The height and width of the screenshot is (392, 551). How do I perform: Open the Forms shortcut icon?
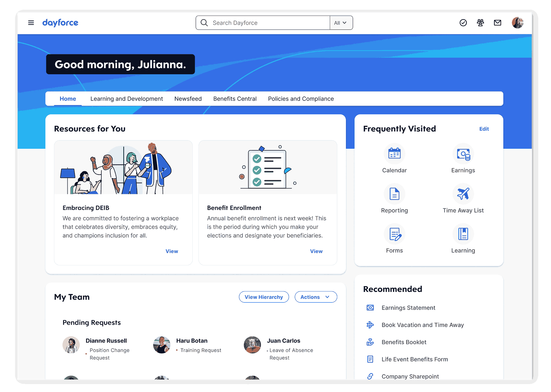(394, 234)
